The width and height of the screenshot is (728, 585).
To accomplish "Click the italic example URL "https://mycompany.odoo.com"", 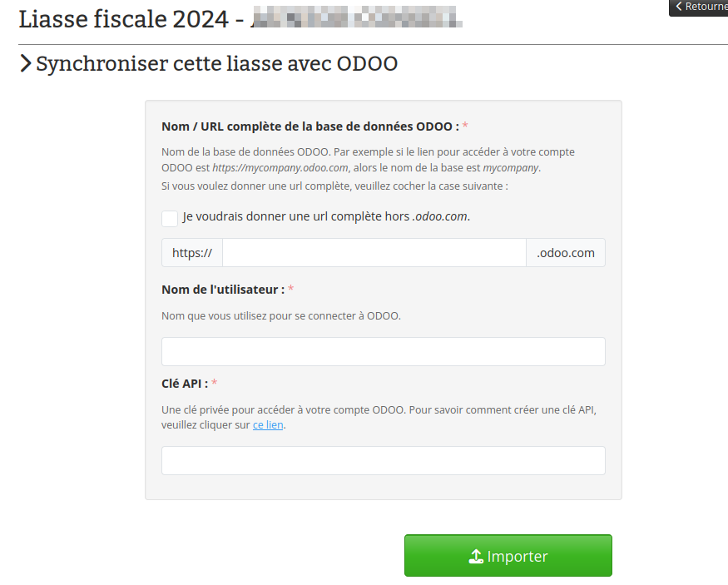I will pos(280,167).
